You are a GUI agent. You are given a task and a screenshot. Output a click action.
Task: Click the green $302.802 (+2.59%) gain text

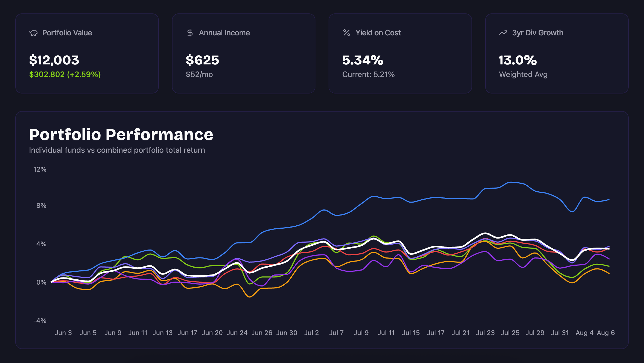[65, 74]
